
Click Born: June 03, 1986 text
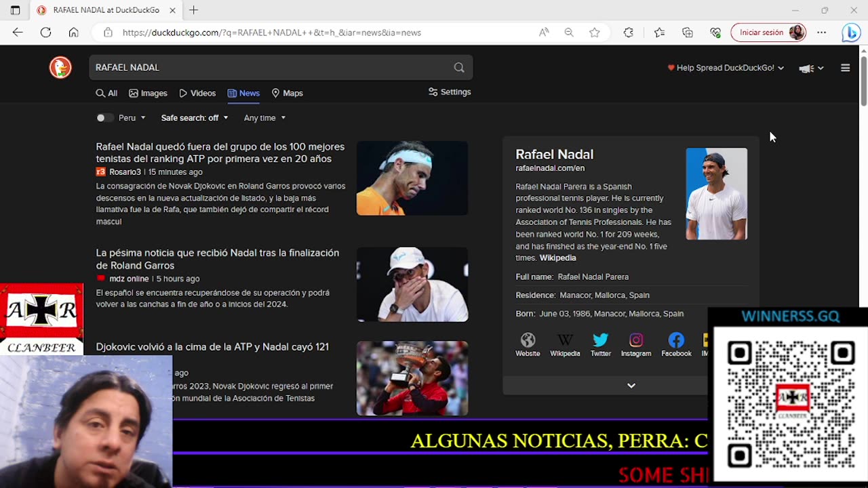click(599, 314)
